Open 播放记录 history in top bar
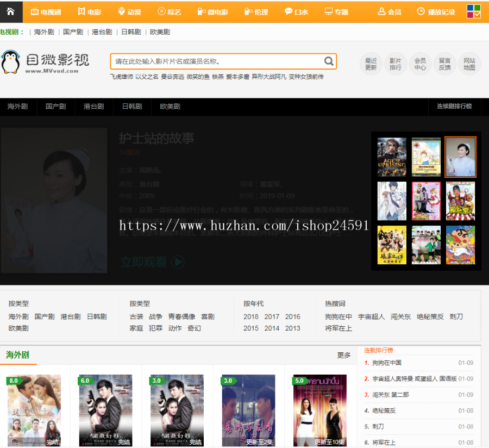Image resolution: width=489 pixels, height=448 pixels. [436, 11]
